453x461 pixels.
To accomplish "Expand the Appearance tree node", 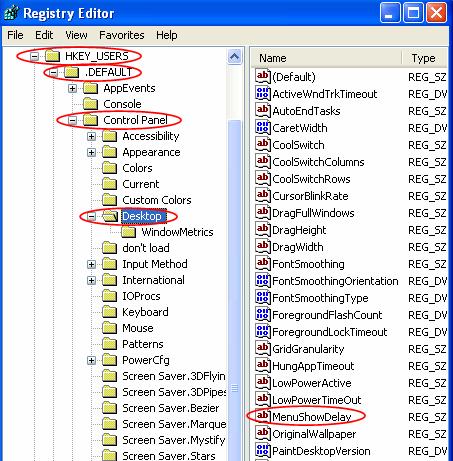I will point(91,152).
